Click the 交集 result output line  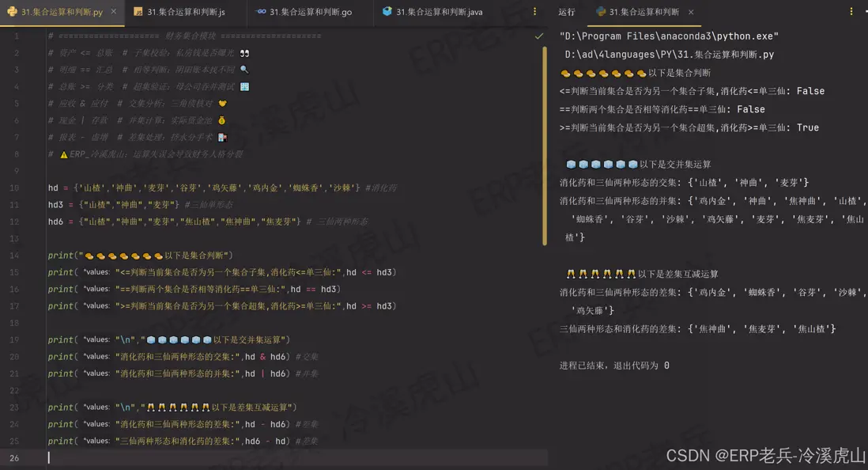(x=685, y=182)
